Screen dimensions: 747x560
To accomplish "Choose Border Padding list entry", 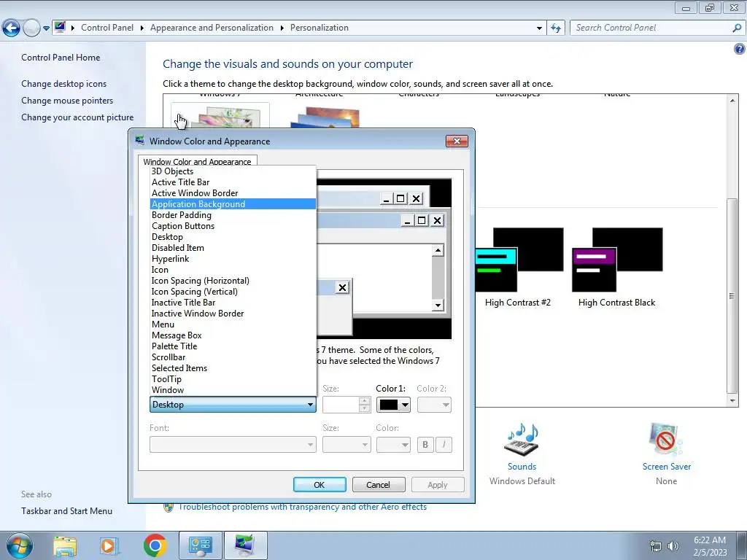I will coord(233,215).
